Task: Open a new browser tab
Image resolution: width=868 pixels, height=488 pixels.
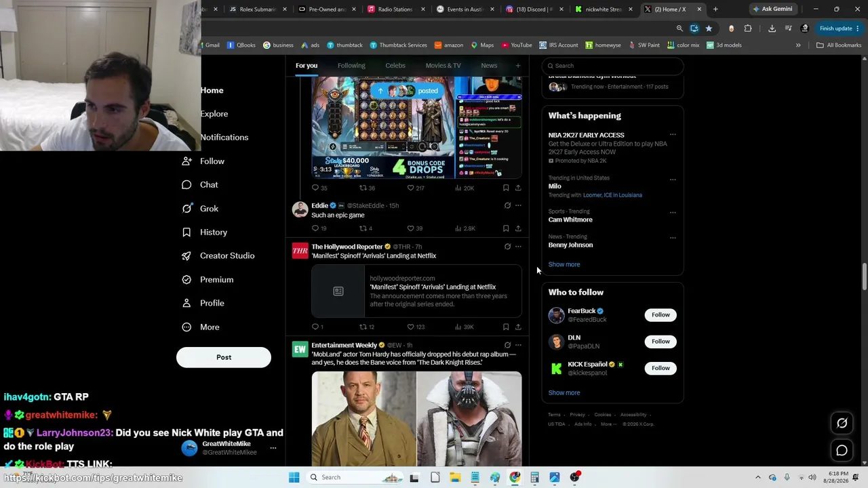Action: pyautogui.click(x=715, y=9)
